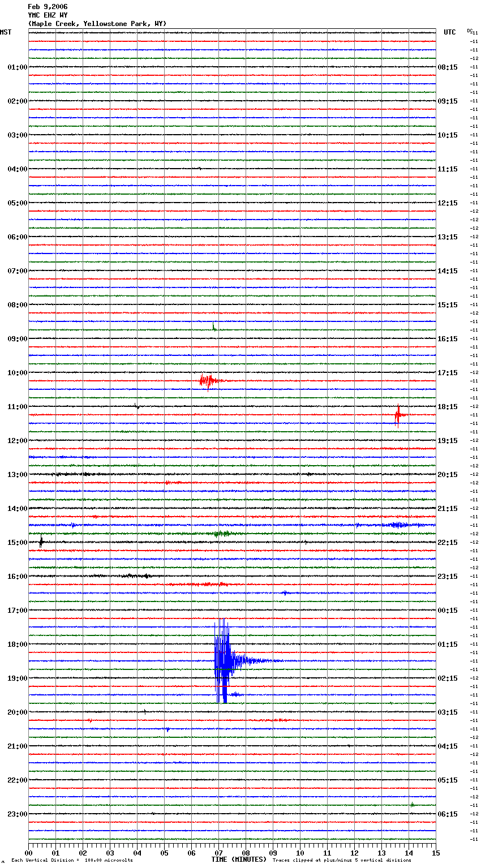Viewport: 481px width, 868px height.
Task: Click the 00:15 UTC time label
Action: click(x=448, y=611)
